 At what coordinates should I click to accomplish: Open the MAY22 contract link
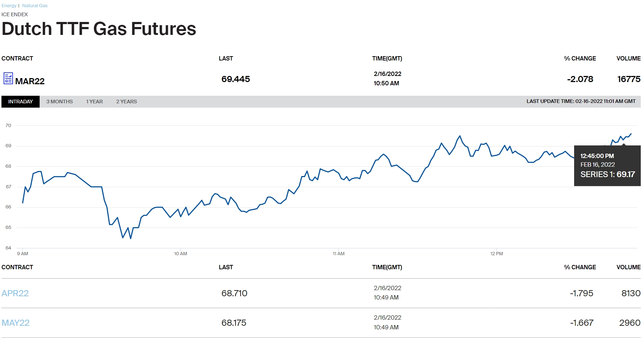[15, 323]
